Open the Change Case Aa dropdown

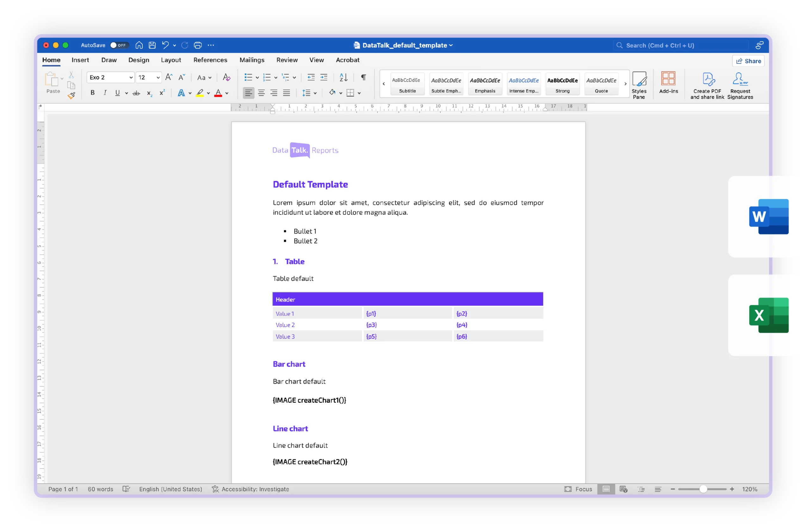tap(204, 77)
